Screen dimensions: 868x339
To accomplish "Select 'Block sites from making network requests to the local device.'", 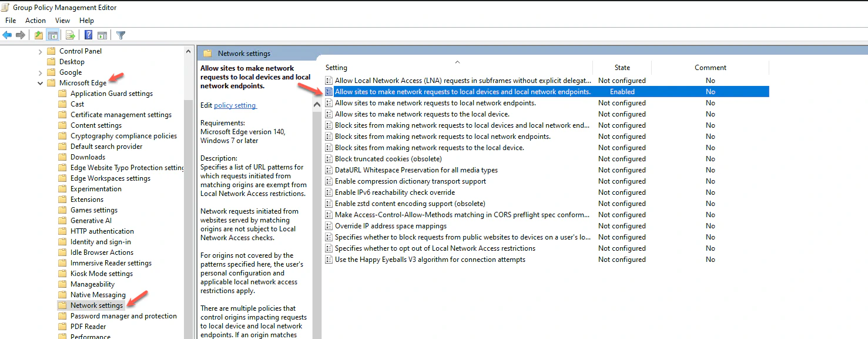I will pos(430,148).
